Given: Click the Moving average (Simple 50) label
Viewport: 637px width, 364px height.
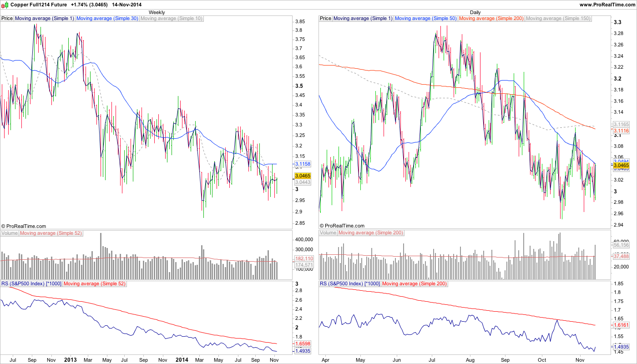Looking at the screenshot, I should pyautogui.click(x=426, y=19).
